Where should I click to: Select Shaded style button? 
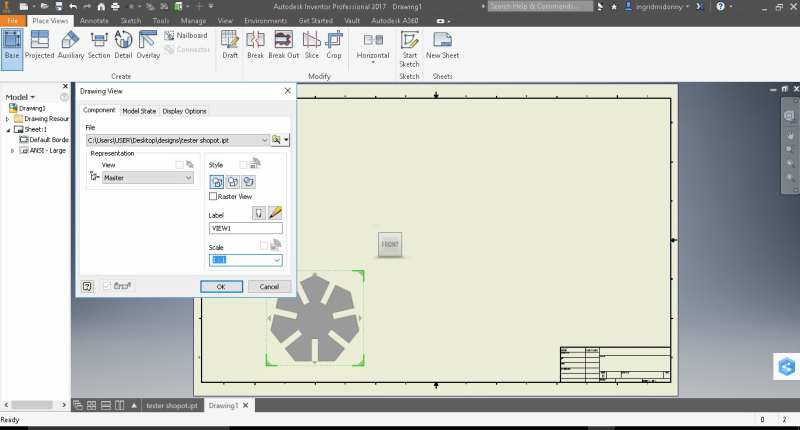coord(248,182)
